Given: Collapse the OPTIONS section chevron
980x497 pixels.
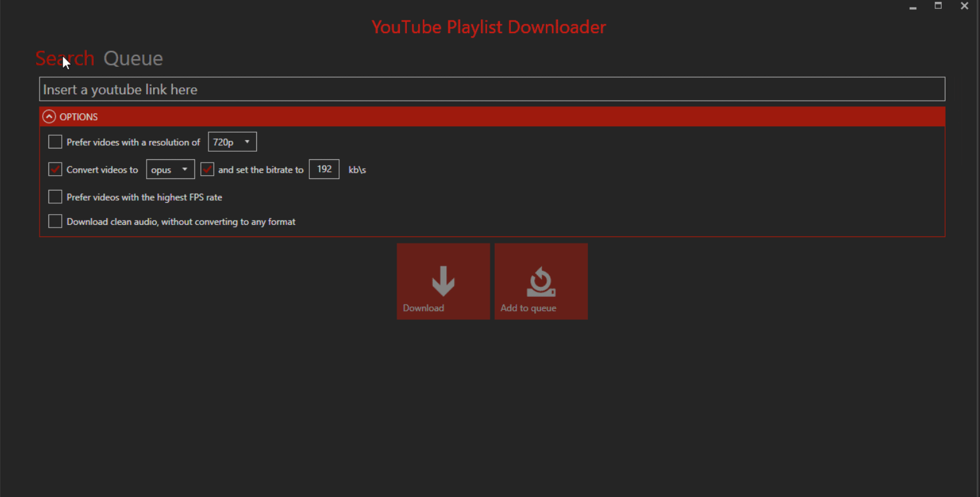Looking at the screenshot, I should [x=49, y=117].
